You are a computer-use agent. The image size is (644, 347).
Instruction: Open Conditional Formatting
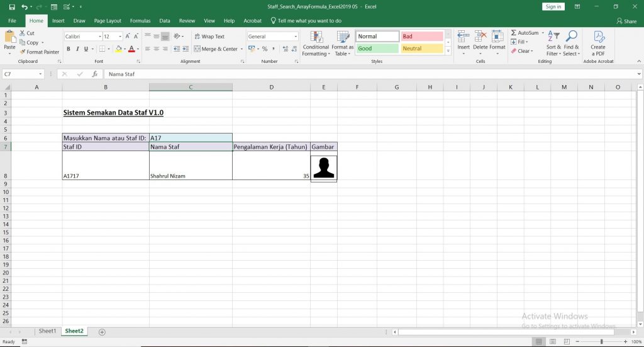(x=316, y=43)
